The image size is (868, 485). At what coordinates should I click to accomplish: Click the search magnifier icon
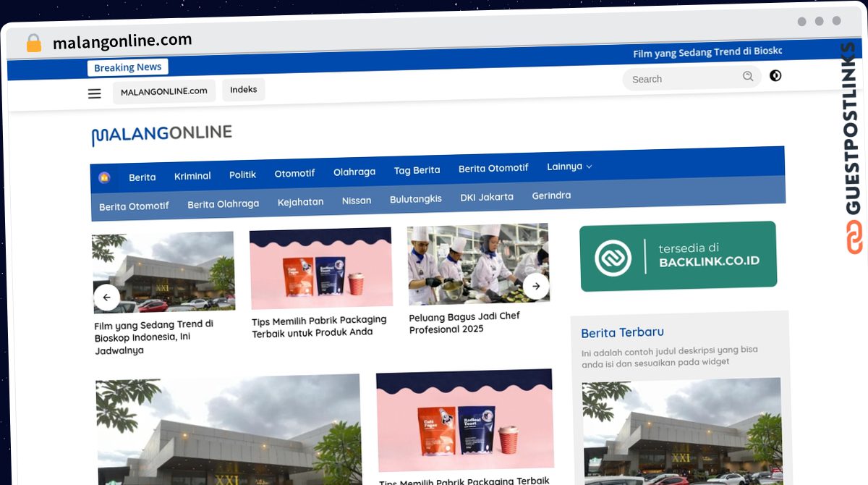pyautogui.click(x=748, y=76)
